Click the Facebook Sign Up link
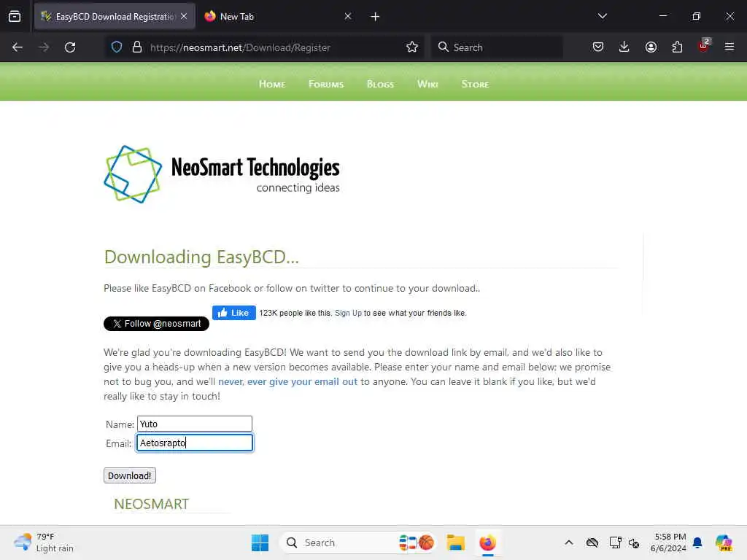The width and height of the screenshot is (747, 560). pos(348,313)
